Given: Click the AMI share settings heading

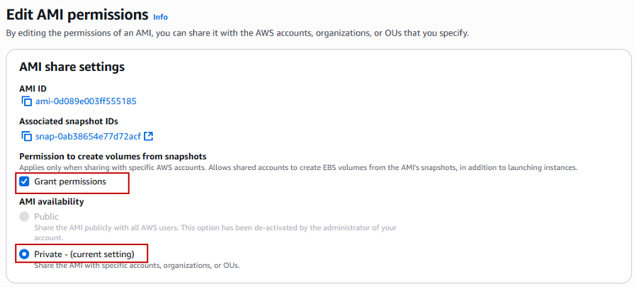Looking at the screenshot, I should point(72,67).
